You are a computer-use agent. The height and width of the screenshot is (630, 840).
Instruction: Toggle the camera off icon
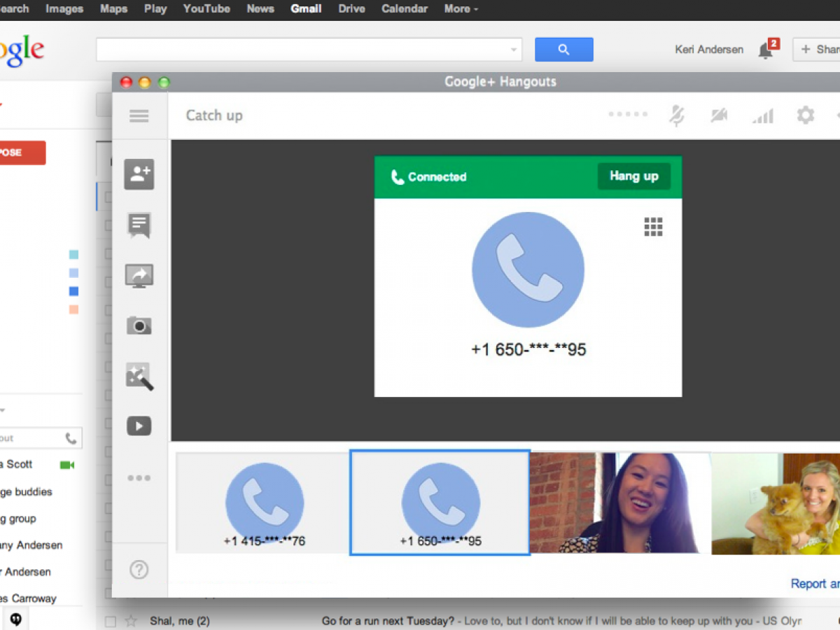coord(719,115)
